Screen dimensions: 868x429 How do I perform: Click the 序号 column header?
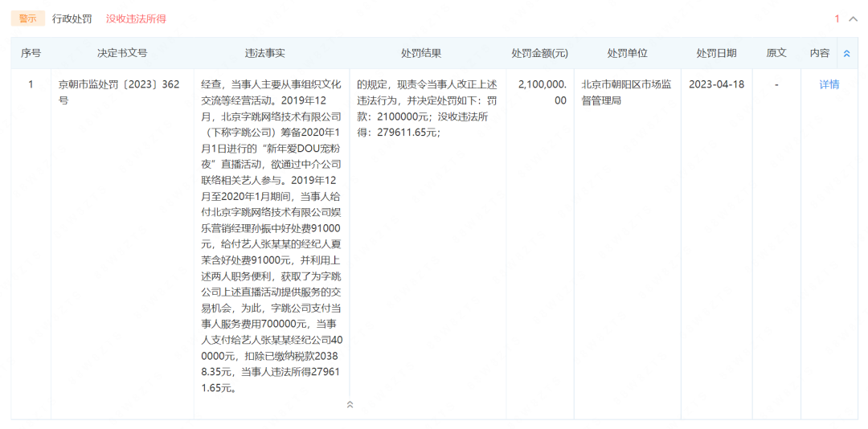pos(31,53)
